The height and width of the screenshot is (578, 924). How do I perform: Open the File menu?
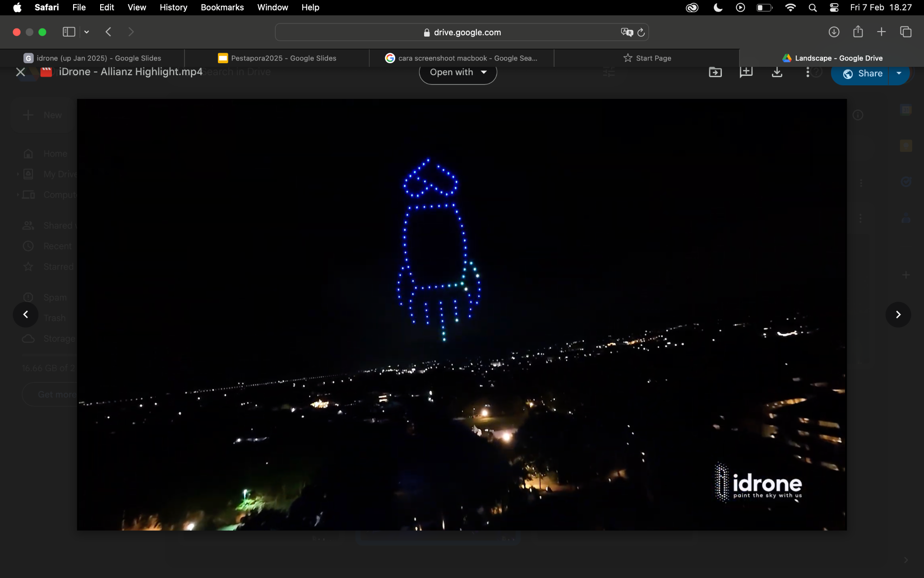(x=79, y=8)
